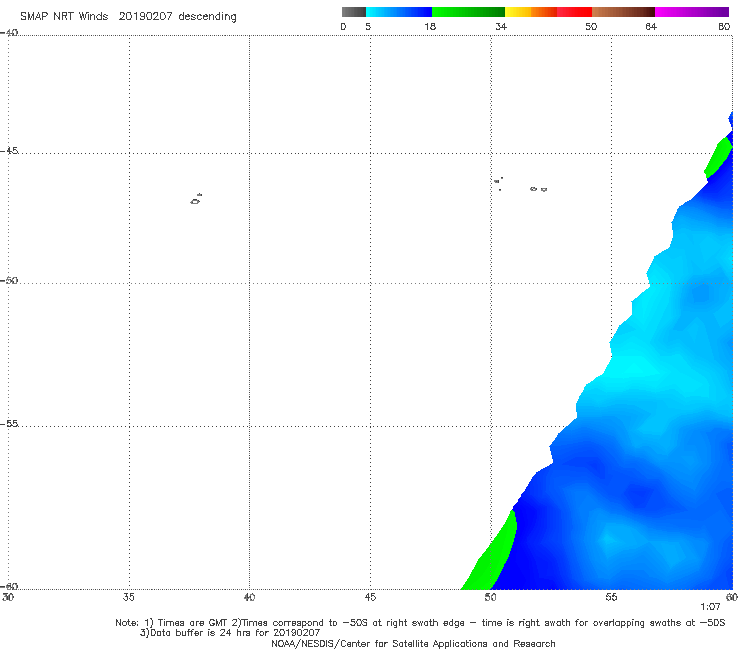The height and width of the screenshot is (650, 740).
Task: Click the color bar label '80'
Action: tap(724, 27)
